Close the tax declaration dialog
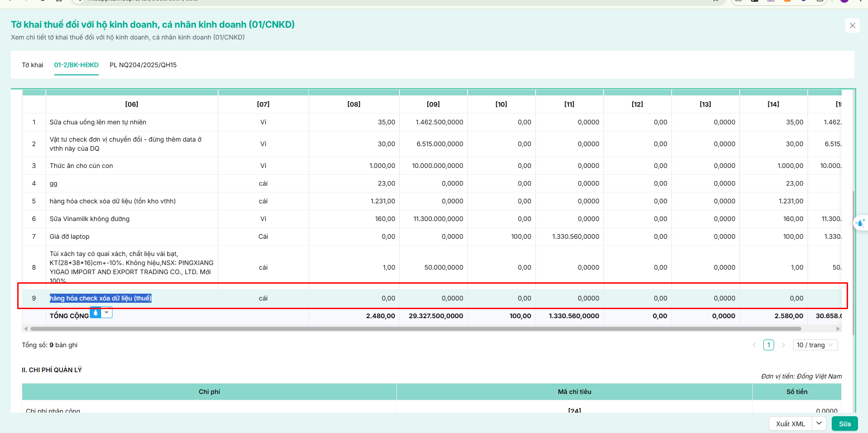This screenshot has width=868, height=433. tap(852, 25)
